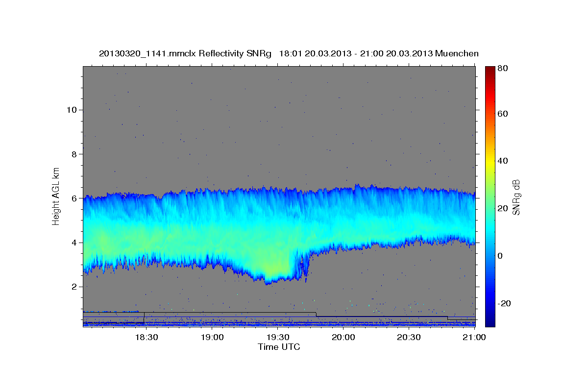Click the 21:00 time tick label

coord(474,337)
